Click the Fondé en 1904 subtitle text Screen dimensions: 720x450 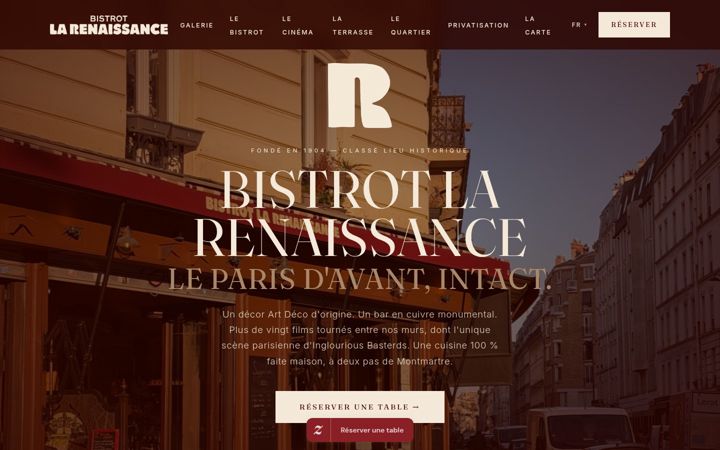pos(360,150)
